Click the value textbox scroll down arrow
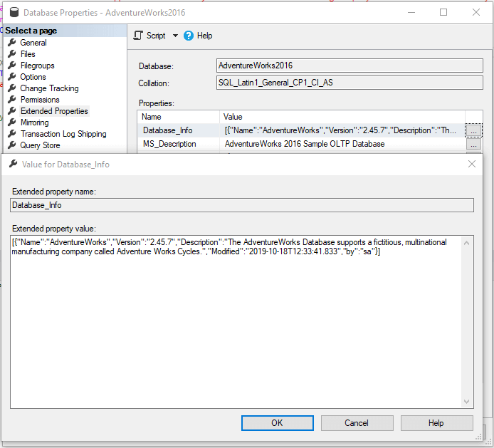 466,401
